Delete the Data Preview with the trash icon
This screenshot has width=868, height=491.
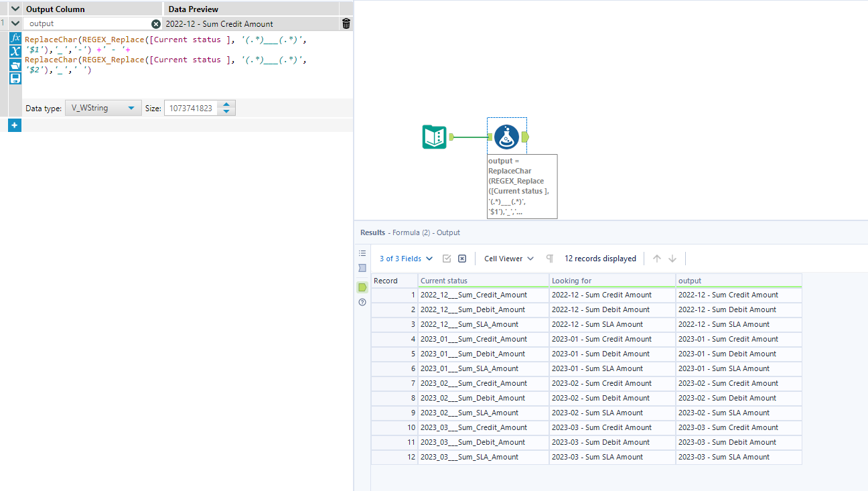click(x=346, y=23)
